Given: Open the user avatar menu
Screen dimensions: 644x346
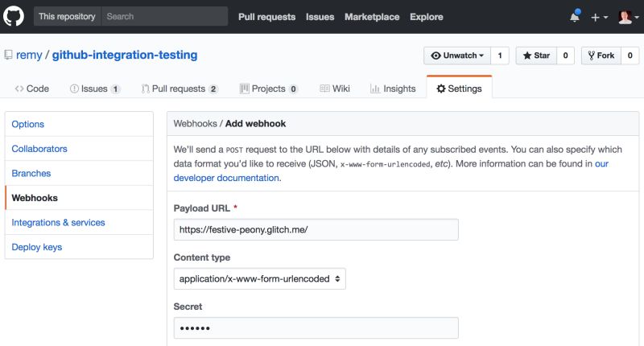Looking at the screenshot, I should click(x=626, y=17).
